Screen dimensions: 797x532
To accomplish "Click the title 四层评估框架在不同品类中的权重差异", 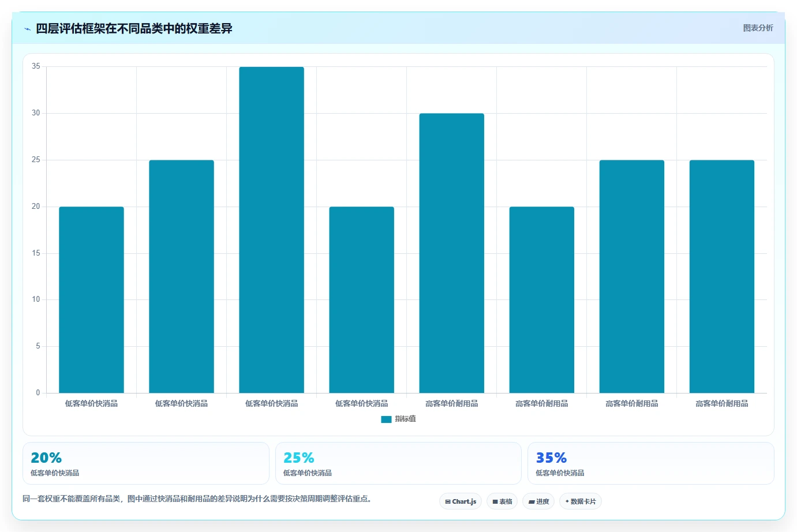I will [134, 28].
